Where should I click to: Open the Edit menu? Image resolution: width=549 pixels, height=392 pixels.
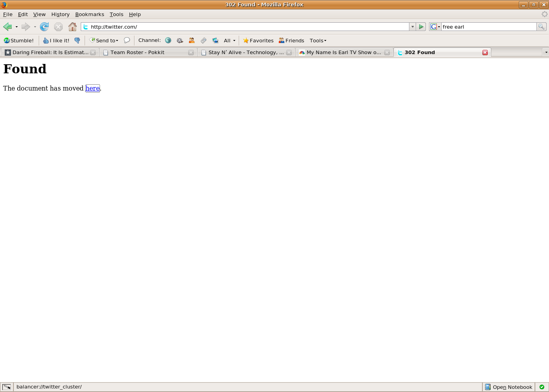[x=23, y=14]
